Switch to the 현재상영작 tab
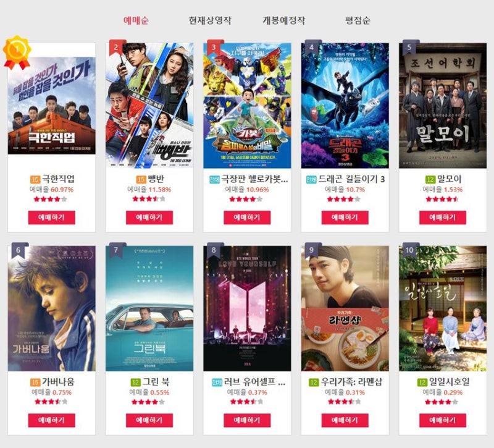Image resolution: width=494 pixels, height=448 pixels. click(x=210, y=20)
